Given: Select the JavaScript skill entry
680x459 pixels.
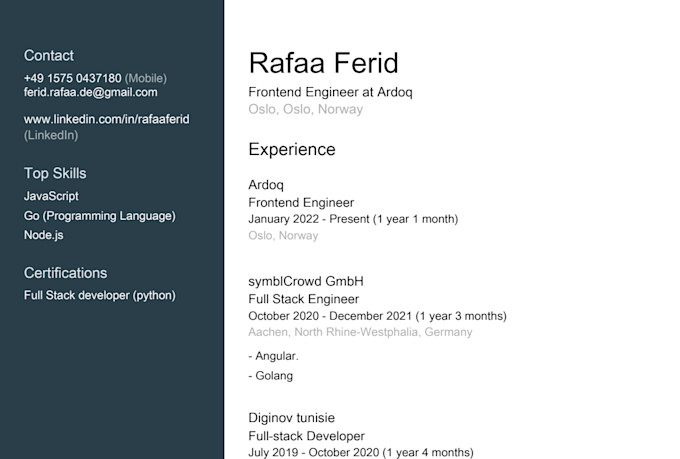Looking at the screenshot, I should tap(51, 196).
